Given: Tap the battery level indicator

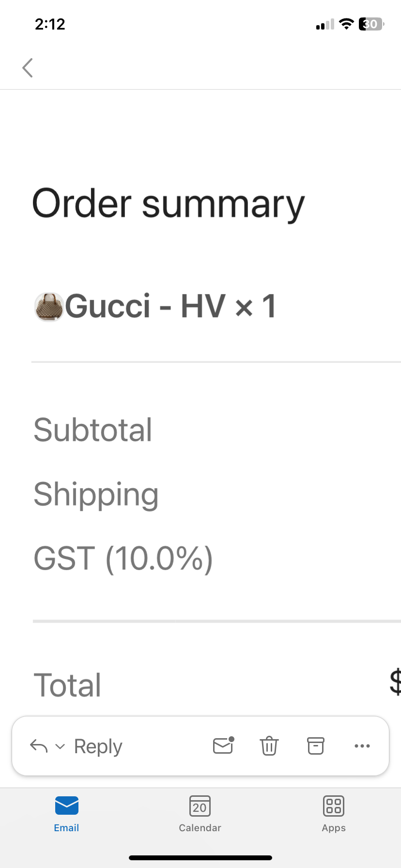Looking at the screenshot, I should pyautogui.click(x=370, y=24).
